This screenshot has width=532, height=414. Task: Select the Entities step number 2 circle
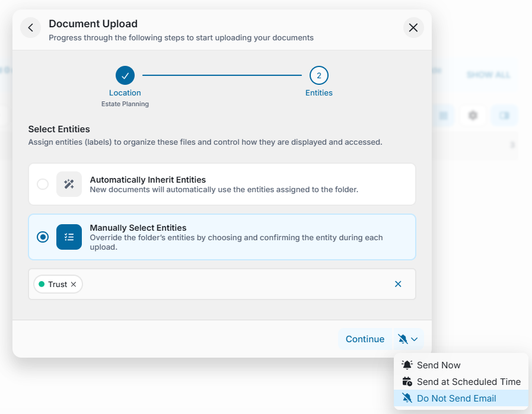click(319, 75)
